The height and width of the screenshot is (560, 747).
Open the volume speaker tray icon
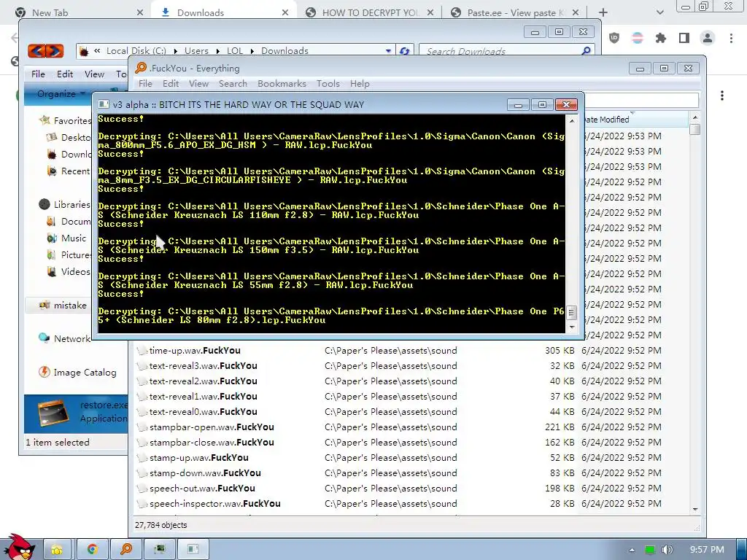(667, 550)
